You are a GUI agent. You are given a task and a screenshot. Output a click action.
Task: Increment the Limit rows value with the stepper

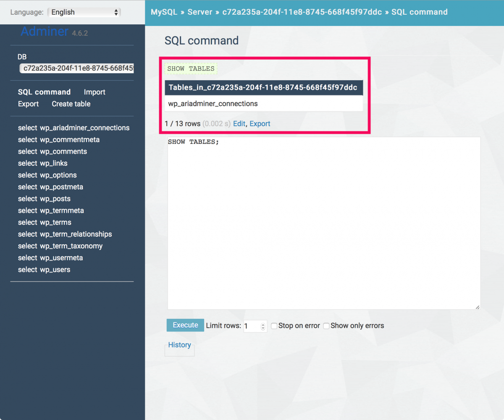pyautogui.click(x=263, y=323)
